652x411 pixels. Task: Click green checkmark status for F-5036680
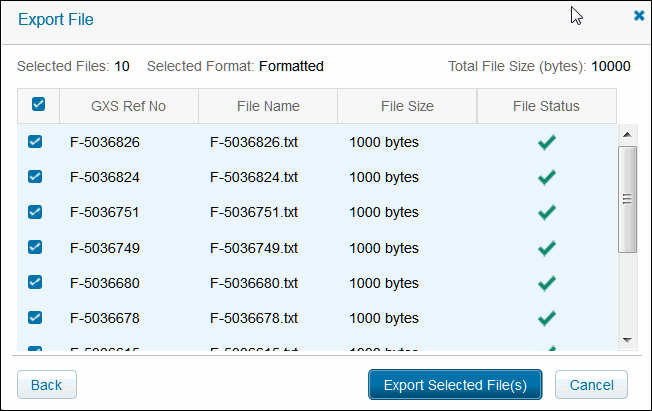546,283
